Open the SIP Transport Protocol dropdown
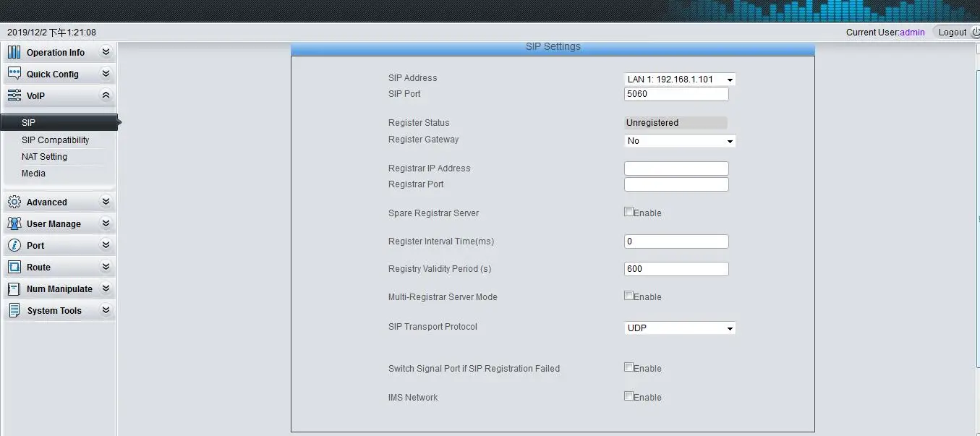Image resolution: width=980 pixels, height=436 pixels. (679, 328)
